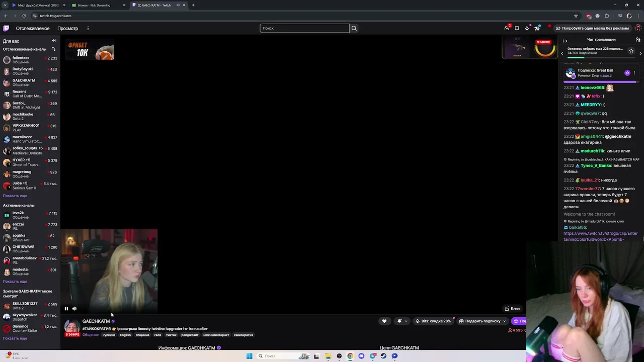644x362 pixels.
Task: Click the star icon on subscriber goal
Action: pos(631,50)
